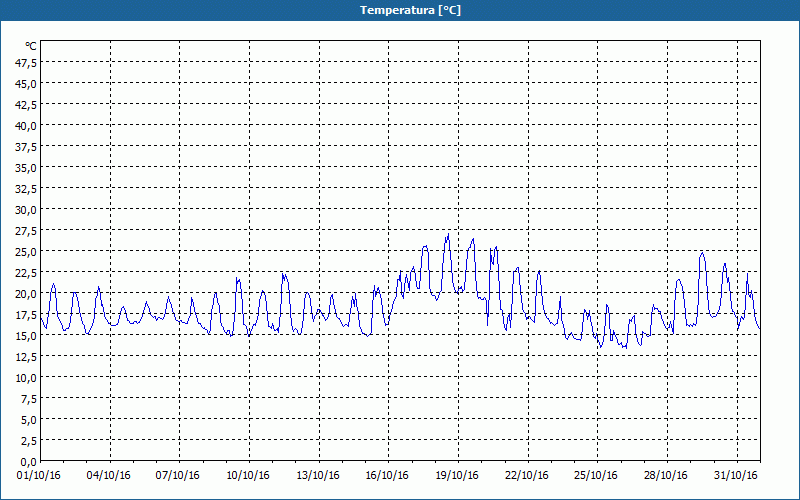Click the 22,5 y-axis label
Image resolution: width=800 pixels, height=500 pixels.
point(27,273)
